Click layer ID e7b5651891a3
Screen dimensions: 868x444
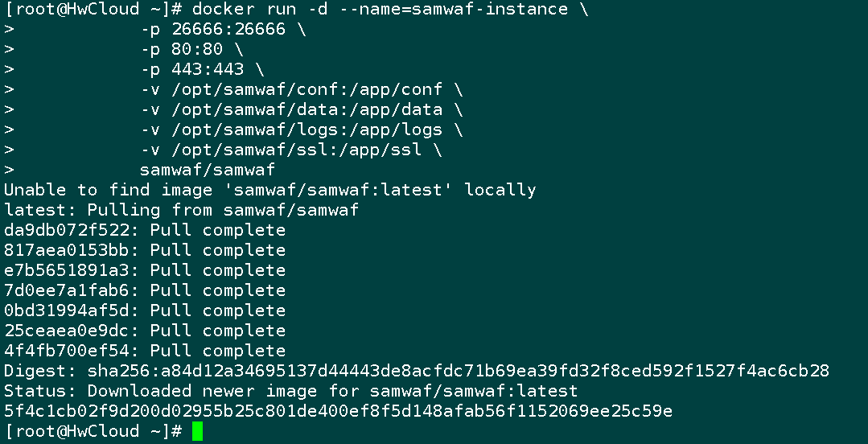click(67, 270)
